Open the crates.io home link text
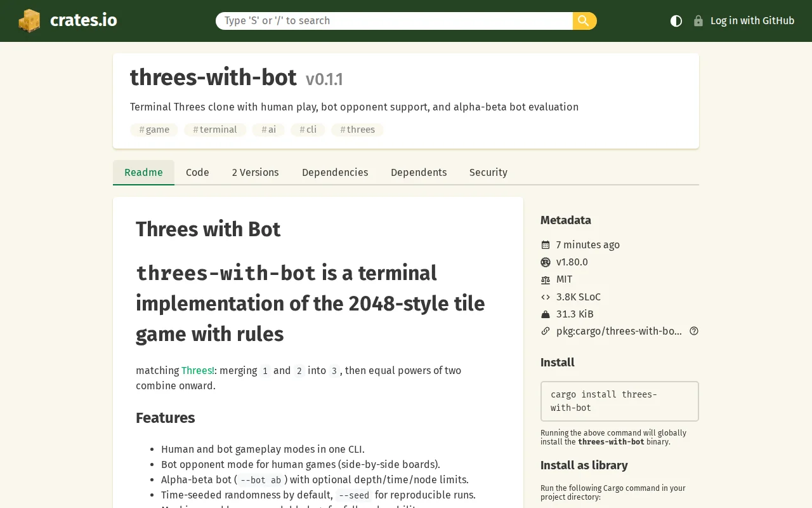Image resolution: width=812 pixels, height=508 pixels. [83, 20]
